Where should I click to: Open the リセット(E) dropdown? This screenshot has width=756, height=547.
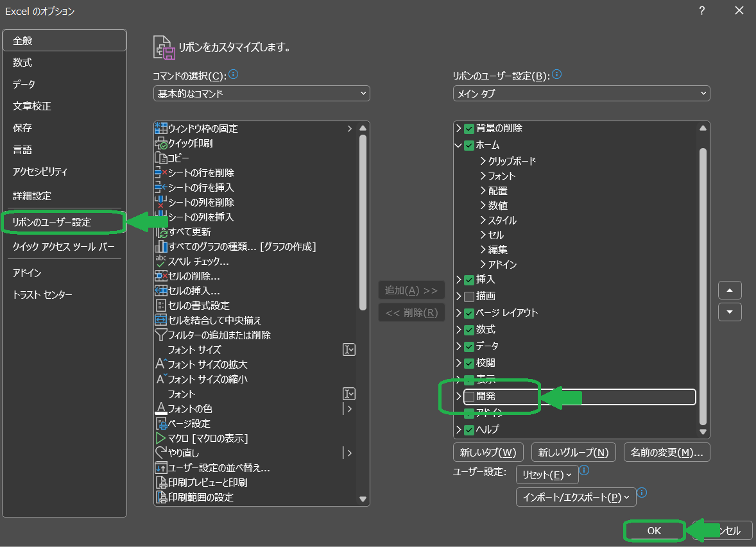click(x=547, y=475)
